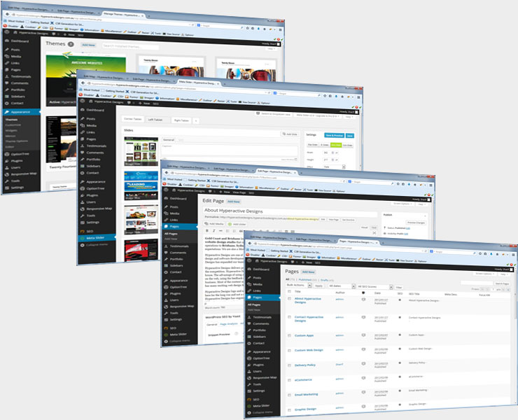The width and height of the screenshot is (518, 420).
Task: Expand Screen Options in the Edit Page window
Action: (402, 204)
